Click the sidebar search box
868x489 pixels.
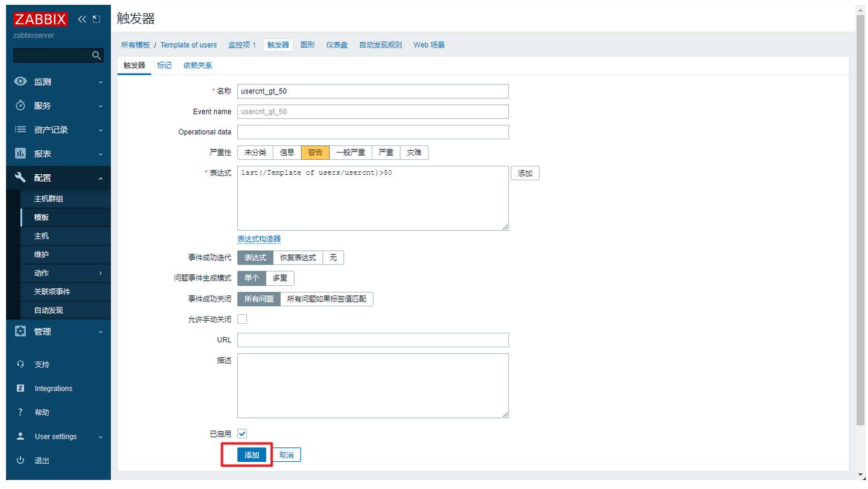point(52,55)
